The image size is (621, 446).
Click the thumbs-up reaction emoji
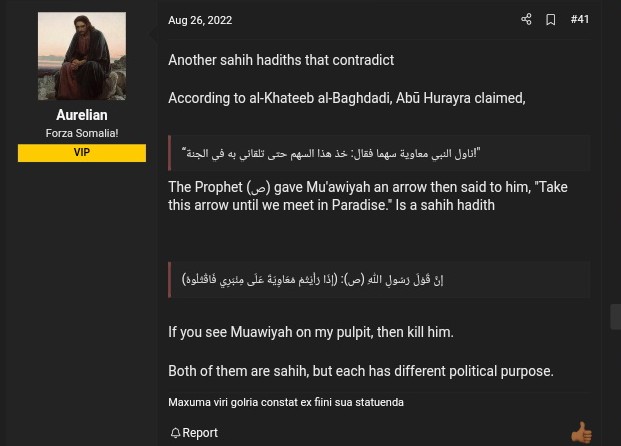click(581, 432)
